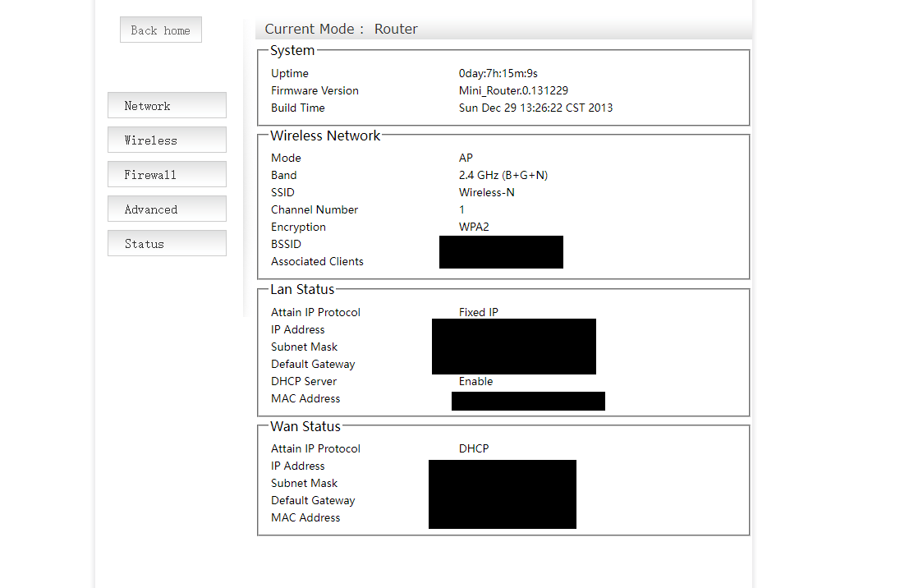
Task: Click the Wireless Network section title
Action: point(325,136)
